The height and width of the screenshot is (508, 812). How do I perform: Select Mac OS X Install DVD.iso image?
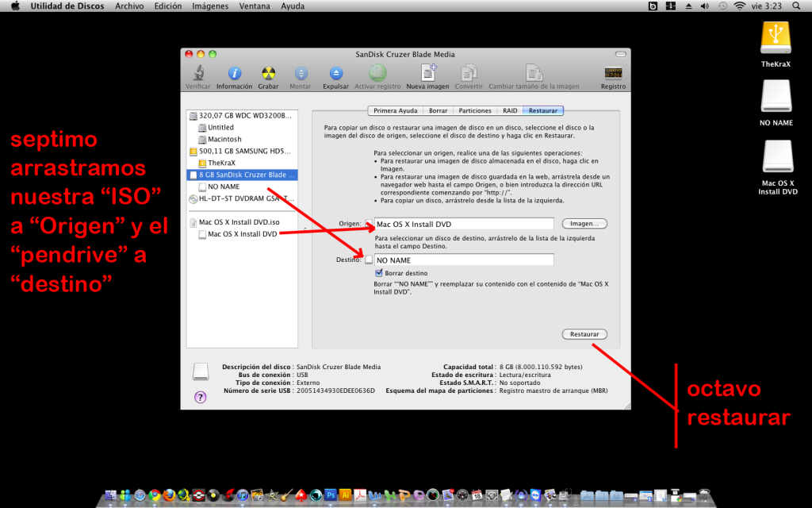pyautogui.click(x=242, y=222)
